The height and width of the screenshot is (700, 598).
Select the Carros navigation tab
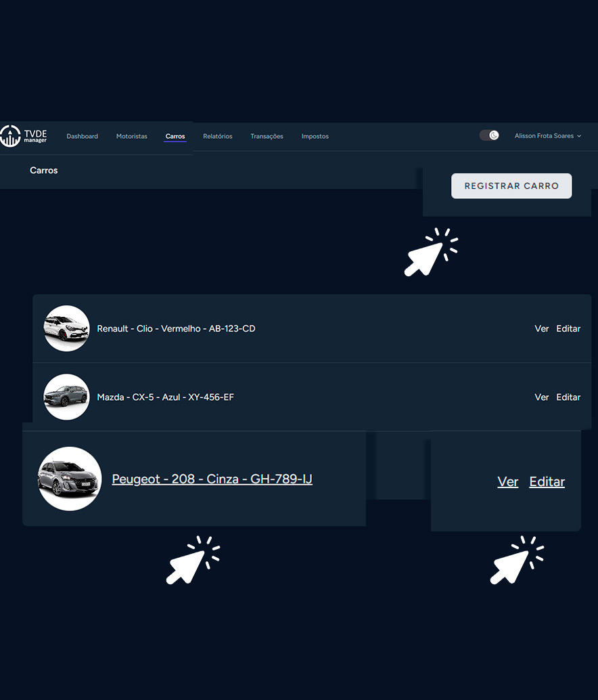[175, 136]
